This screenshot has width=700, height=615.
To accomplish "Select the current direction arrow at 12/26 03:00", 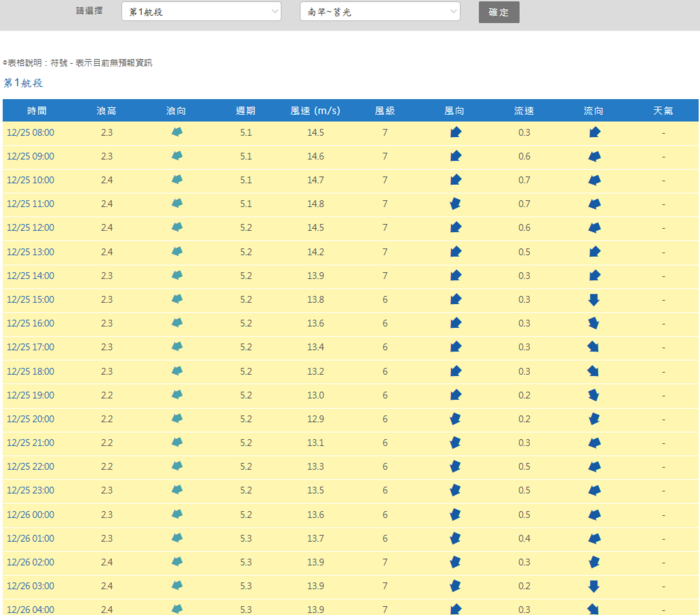I will pos(594,586).
